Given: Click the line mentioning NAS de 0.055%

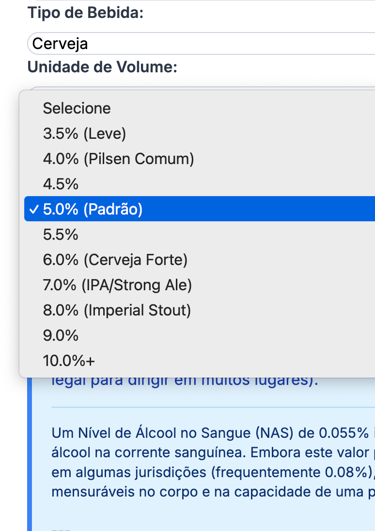Looking at the screenshot, I should tap(213, 433).
